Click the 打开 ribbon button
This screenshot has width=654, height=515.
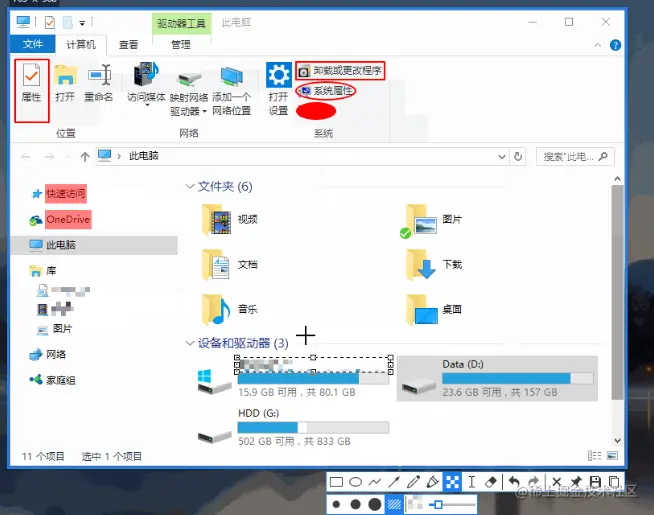click(x=65, y=83)
